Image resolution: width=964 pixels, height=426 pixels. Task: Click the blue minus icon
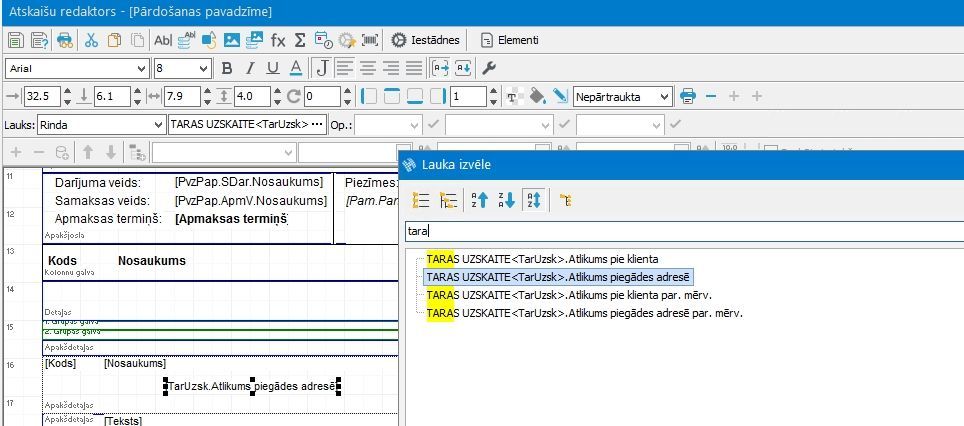(x=711, y=97)
